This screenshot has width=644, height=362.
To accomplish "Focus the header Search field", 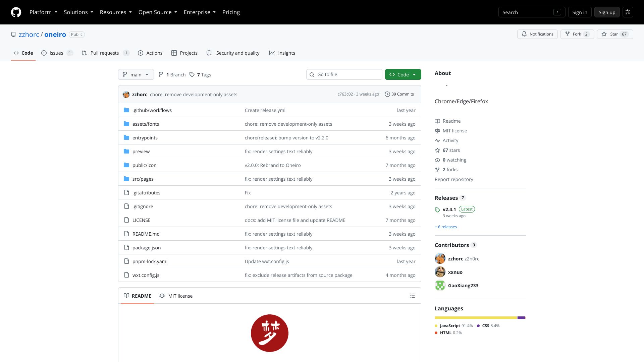I will [x=532, y=12].
